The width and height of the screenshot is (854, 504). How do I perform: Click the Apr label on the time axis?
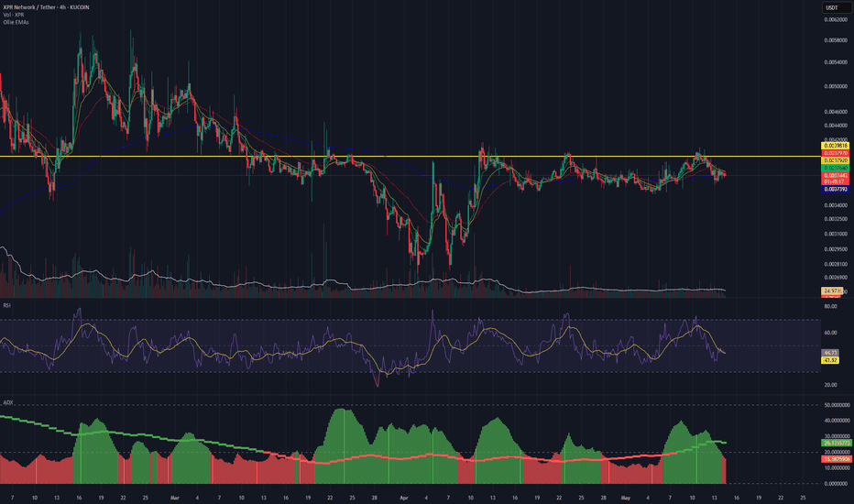[403, 498]
